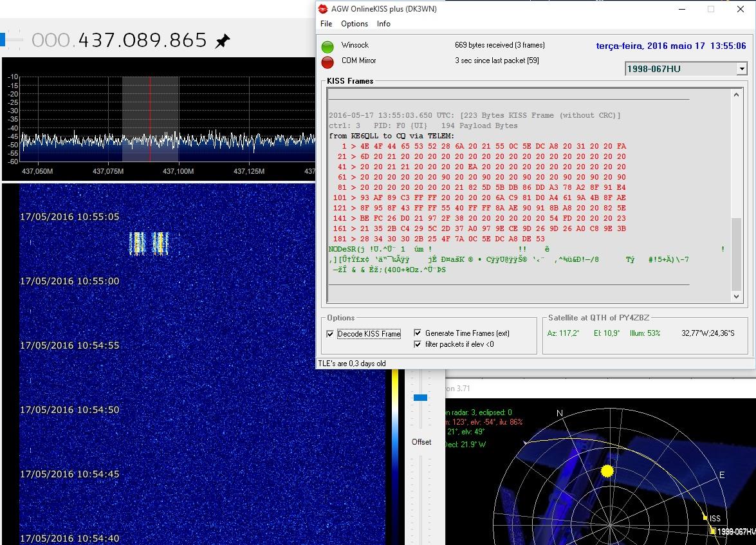Uncheck filter packets if elev <0
The width and height of the screenshot is (756, 545).
[418, 344]
